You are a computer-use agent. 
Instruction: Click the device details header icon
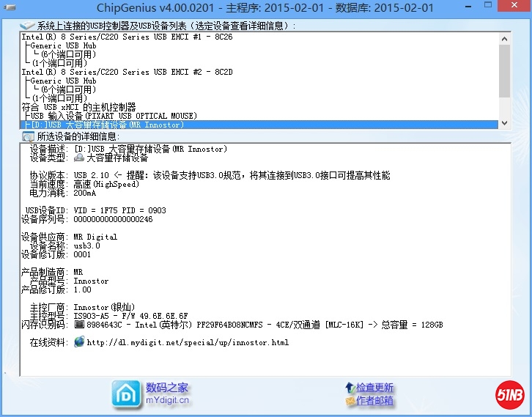(x=28, y=136)
